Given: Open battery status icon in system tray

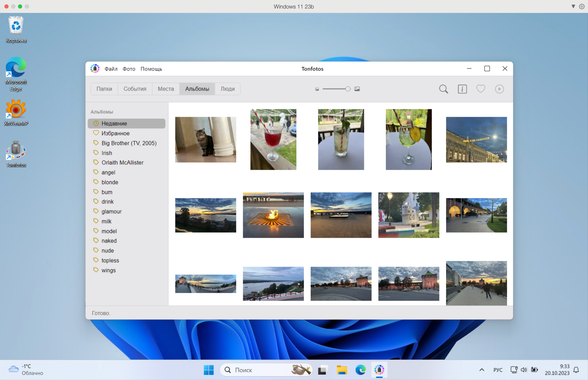Looking at the screenshot, I should (534, 370).
